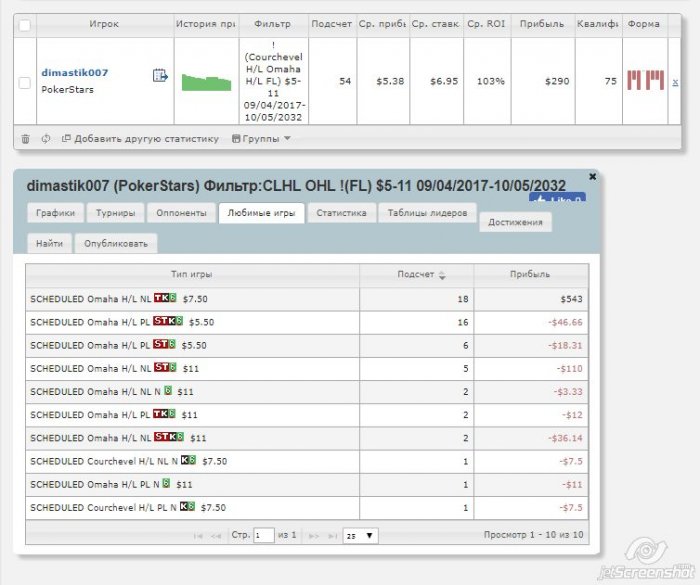The image size is (700, 585).
Task: Open the Опубликовать tab
Action: [116, 243]
